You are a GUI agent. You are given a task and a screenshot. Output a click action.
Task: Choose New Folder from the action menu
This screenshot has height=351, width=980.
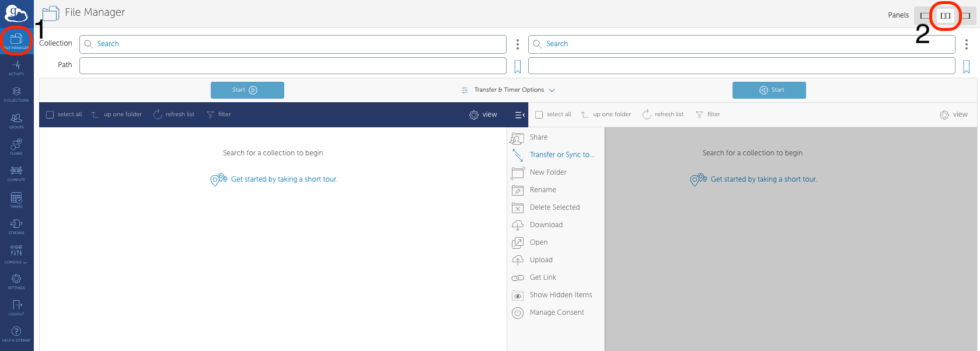[x=547, y=172]
